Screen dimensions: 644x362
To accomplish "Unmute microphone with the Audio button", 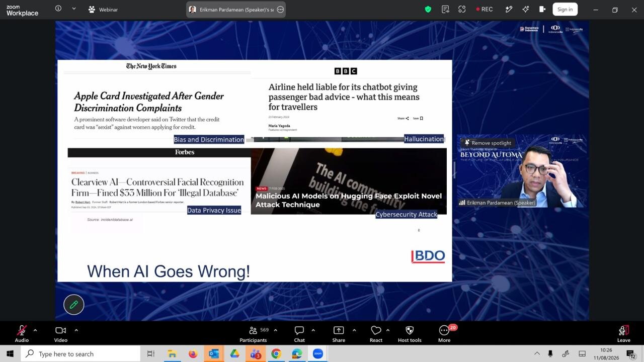I will click(x=22, y=333).
